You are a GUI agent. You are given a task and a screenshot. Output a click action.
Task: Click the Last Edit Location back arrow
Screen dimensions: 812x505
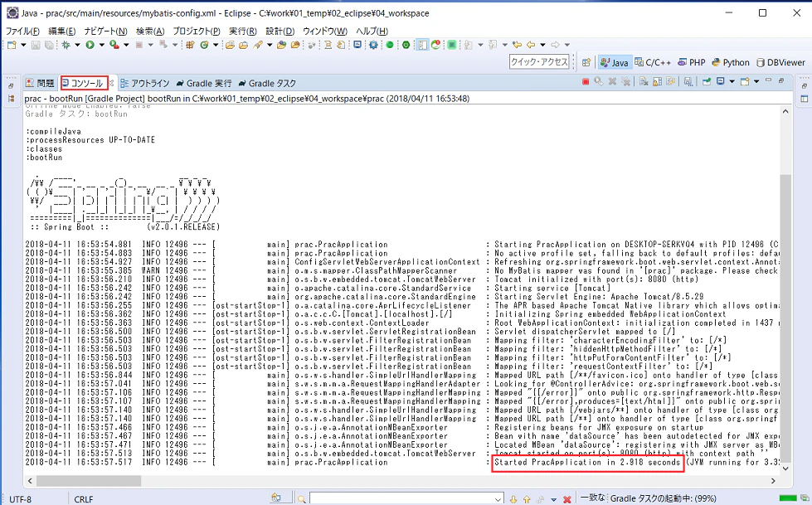(x=518, y=45)
